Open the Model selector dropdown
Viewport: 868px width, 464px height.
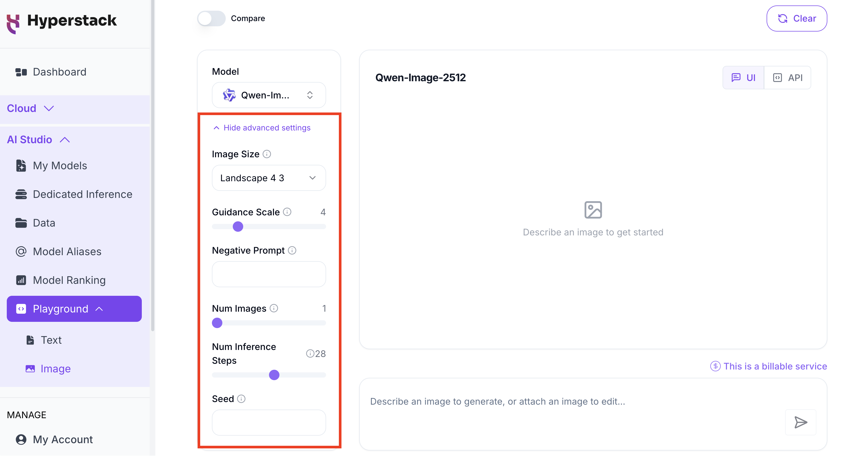click(x=268, y=95)
